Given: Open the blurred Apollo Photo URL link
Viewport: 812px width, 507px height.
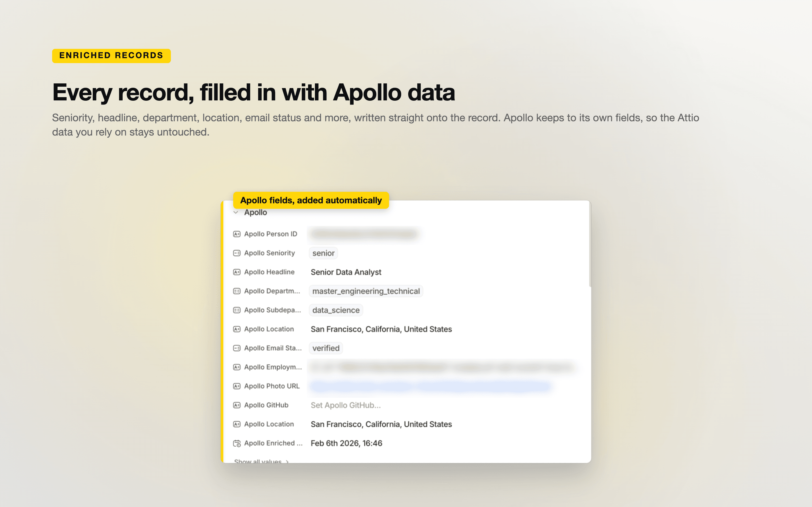Looking at the screenshot, I should tap(430, 386).
